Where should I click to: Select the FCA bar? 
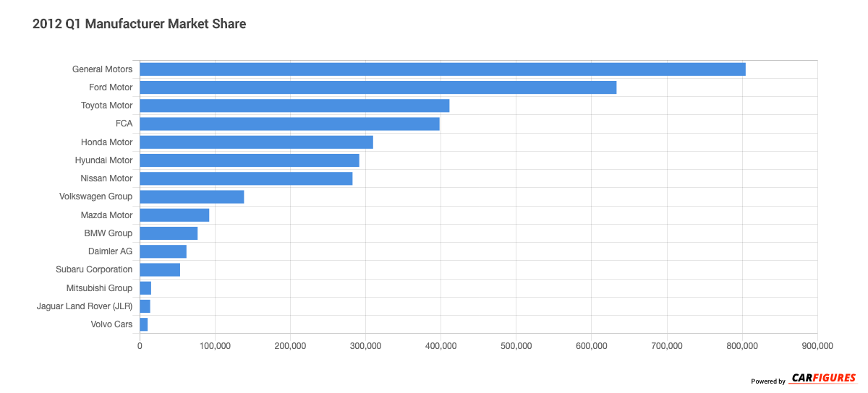289,124
